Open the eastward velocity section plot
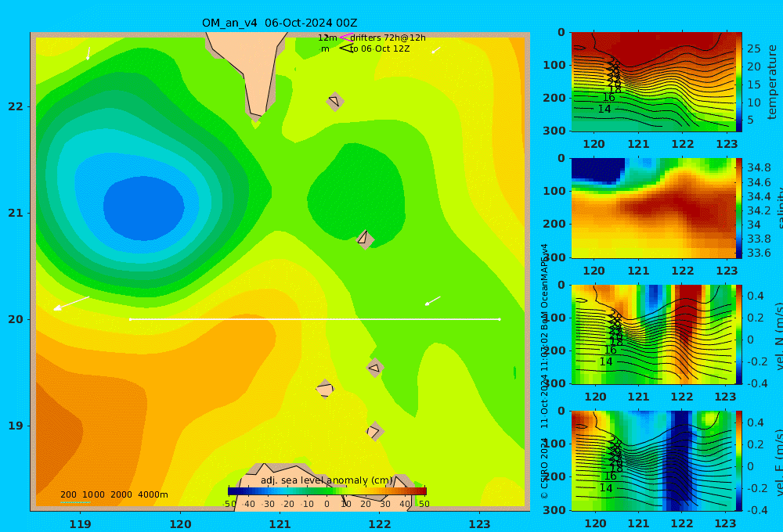This screenshot has width=783, height=532. [653, 461]
